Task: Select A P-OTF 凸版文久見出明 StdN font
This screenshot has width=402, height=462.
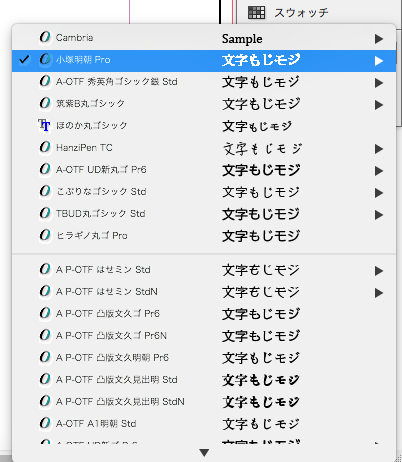Action: pyautogui.click(x=204, y=402)
